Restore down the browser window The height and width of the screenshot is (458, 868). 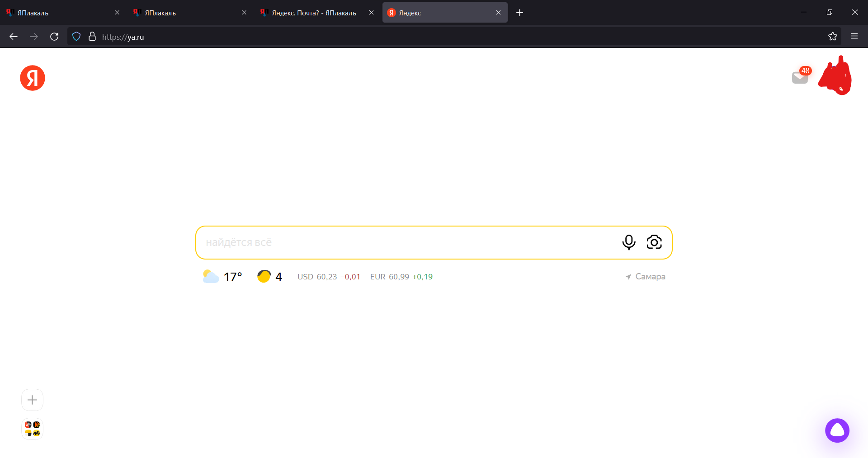(829, 12)
